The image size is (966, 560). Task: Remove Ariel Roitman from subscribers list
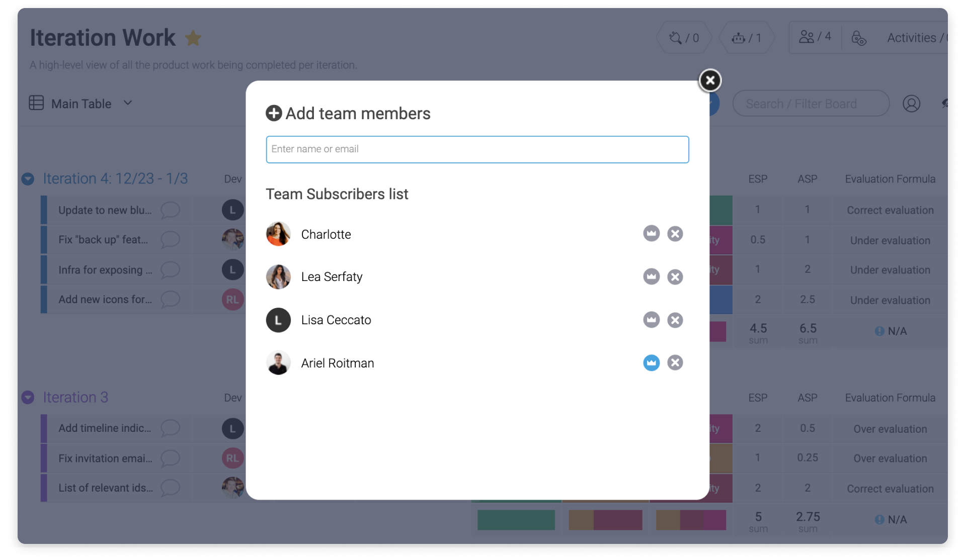(x=675, y=363)
